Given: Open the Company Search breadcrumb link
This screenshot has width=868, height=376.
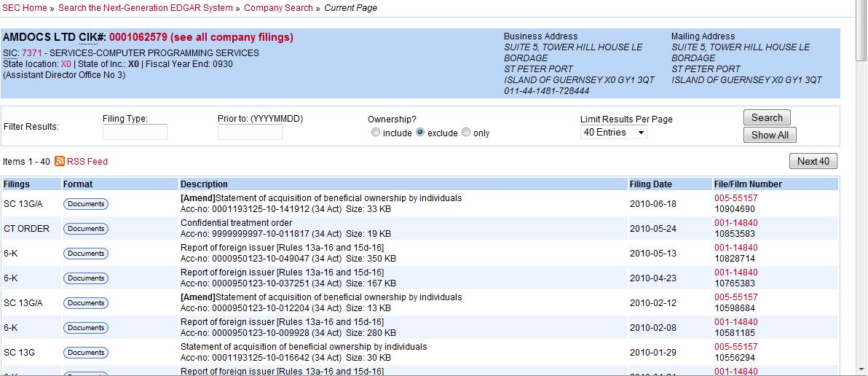Looking at the screenshot, I should [x=278, y=8].
